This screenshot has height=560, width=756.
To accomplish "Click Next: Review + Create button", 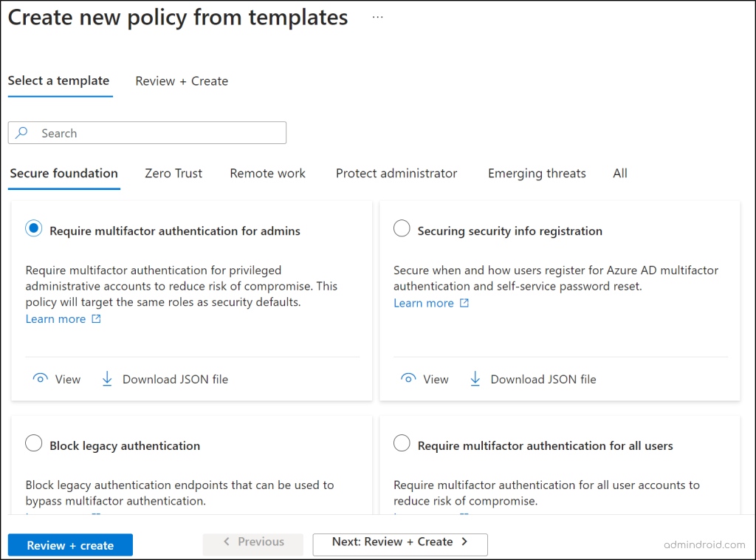I will 400,542.
